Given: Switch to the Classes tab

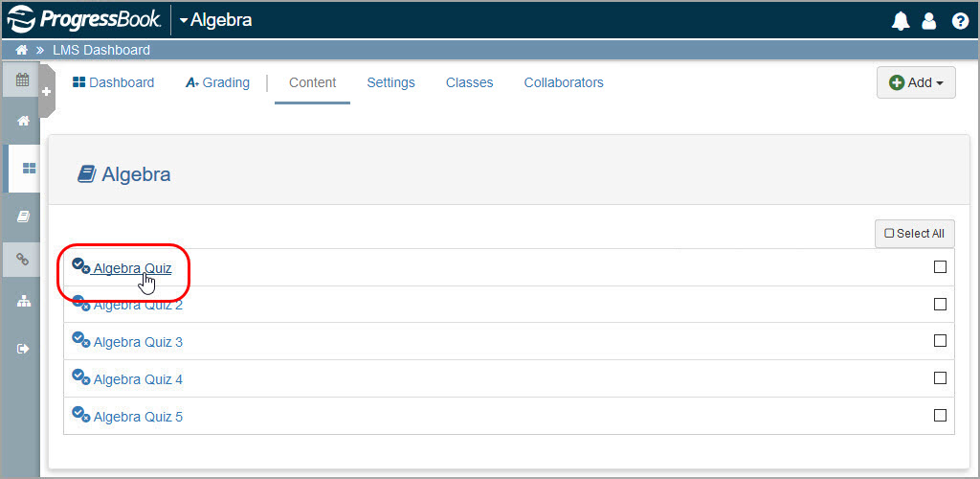Looking at the screenshot, I should coord(469,82).
